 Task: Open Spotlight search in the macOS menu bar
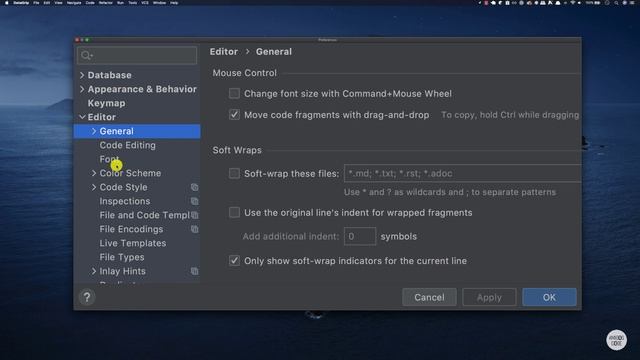pyautogui.click(x=616, y=3)
